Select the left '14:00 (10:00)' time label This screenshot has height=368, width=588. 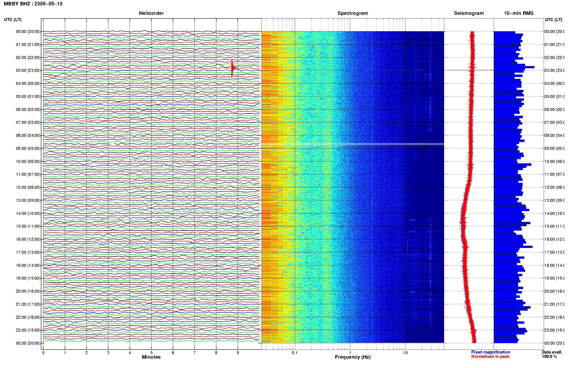point(28,213)
